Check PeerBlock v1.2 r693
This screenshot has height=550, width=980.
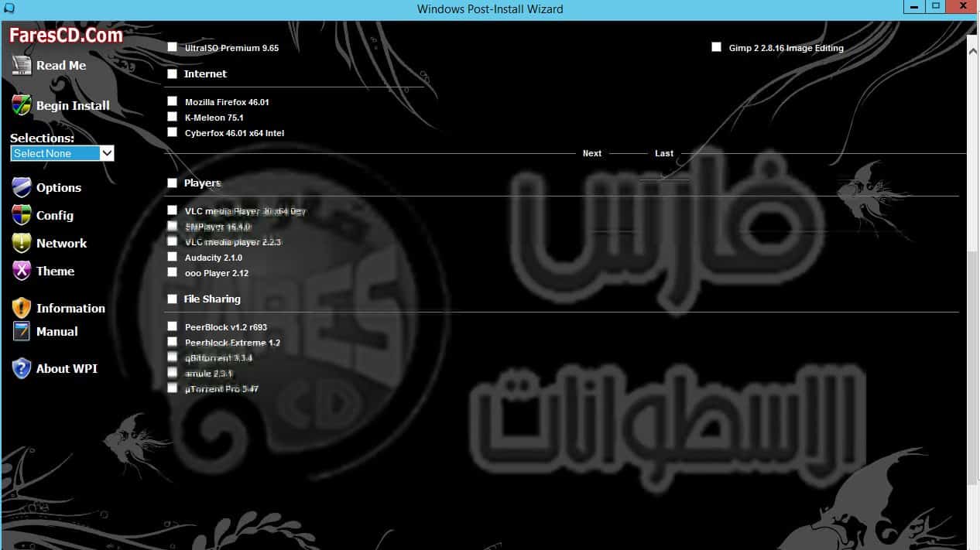coord(172,326)
